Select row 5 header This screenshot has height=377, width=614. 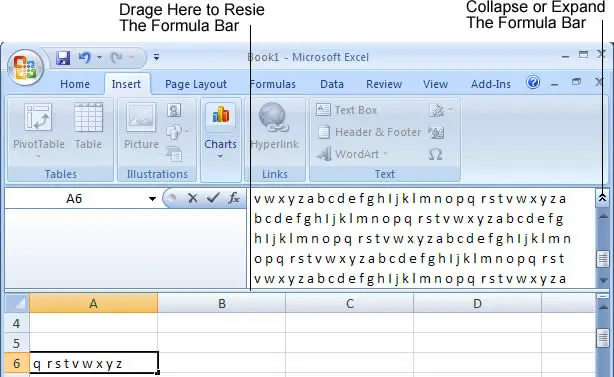tap(17, 343)
